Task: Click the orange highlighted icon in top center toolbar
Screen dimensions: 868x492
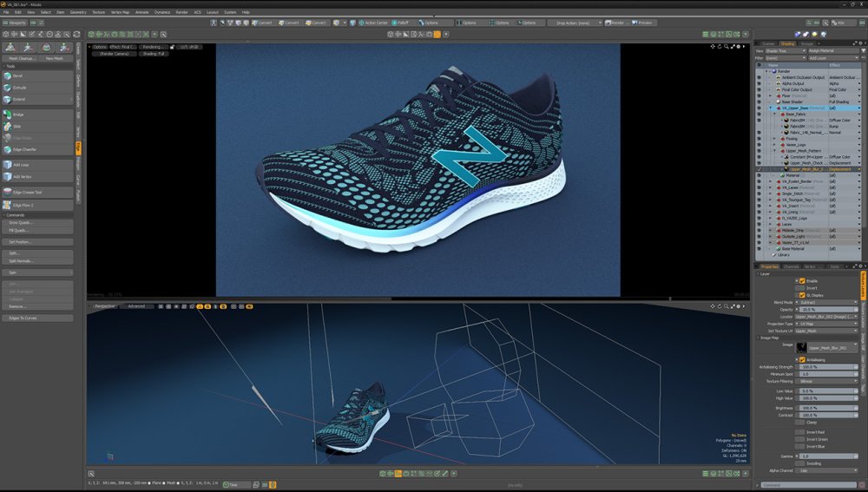Action: click(437, 35)
